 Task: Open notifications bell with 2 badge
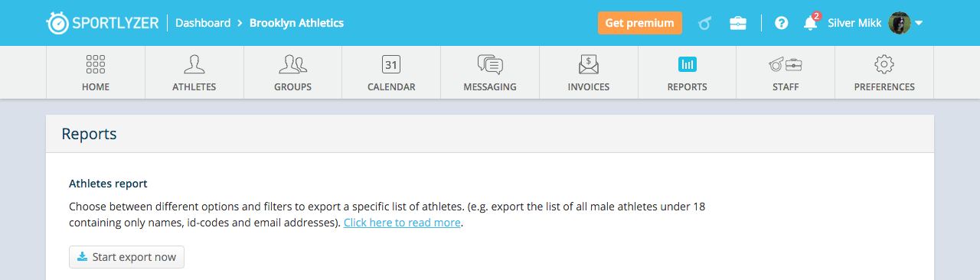tap(811, 21)
